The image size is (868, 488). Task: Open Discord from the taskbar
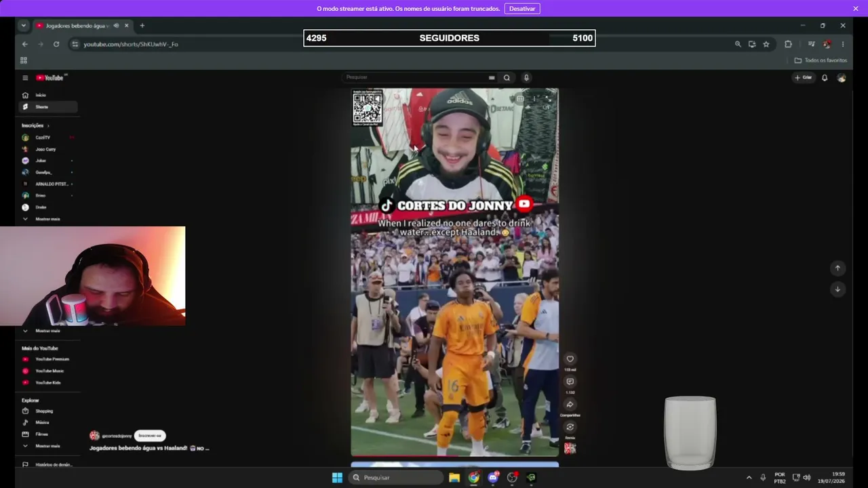493,478
